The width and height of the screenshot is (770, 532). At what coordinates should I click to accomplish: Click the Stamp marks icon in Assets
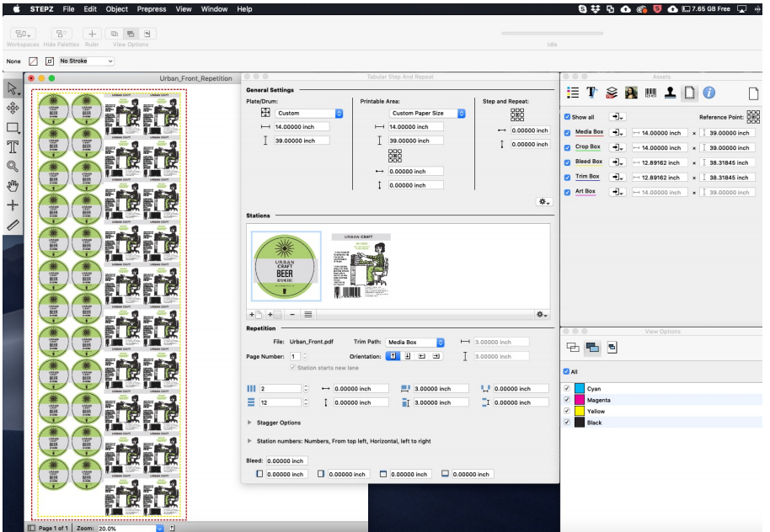click(x=671, y=93)
